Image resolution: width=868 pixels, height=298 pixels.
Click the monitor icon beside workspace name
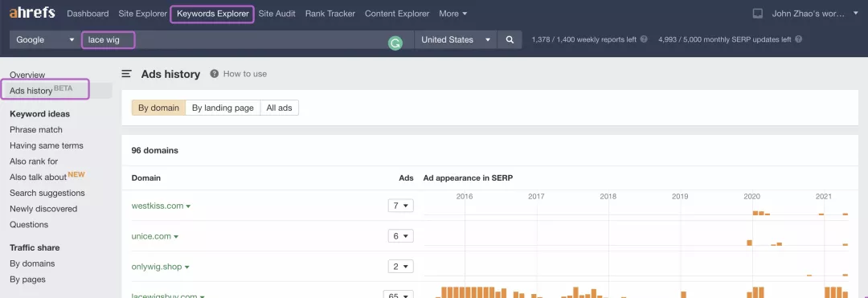click(x=758, y=14)
